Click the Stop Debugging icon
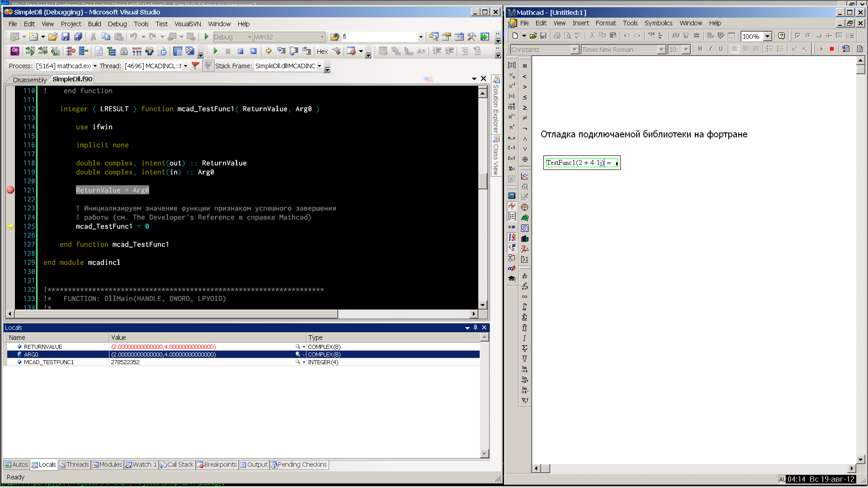 coord(241,51)
